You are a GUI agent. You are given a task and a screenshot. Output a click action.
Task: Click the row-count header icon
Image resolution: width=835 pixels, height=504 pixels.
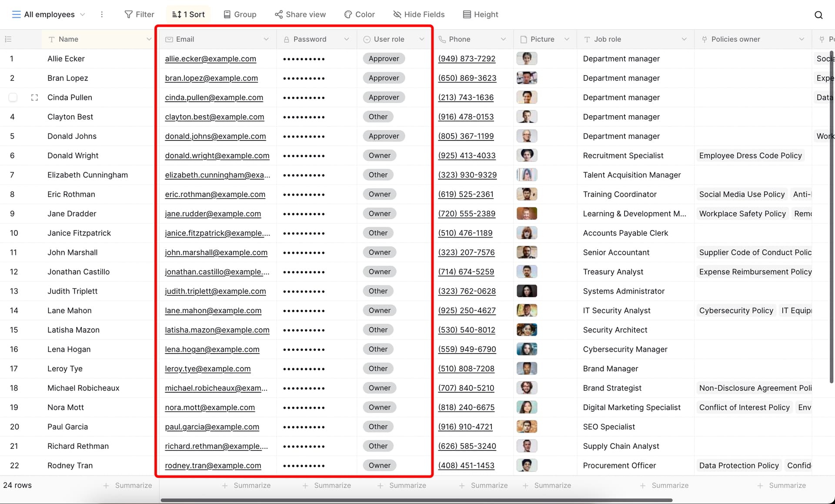[x=8, y=39]
